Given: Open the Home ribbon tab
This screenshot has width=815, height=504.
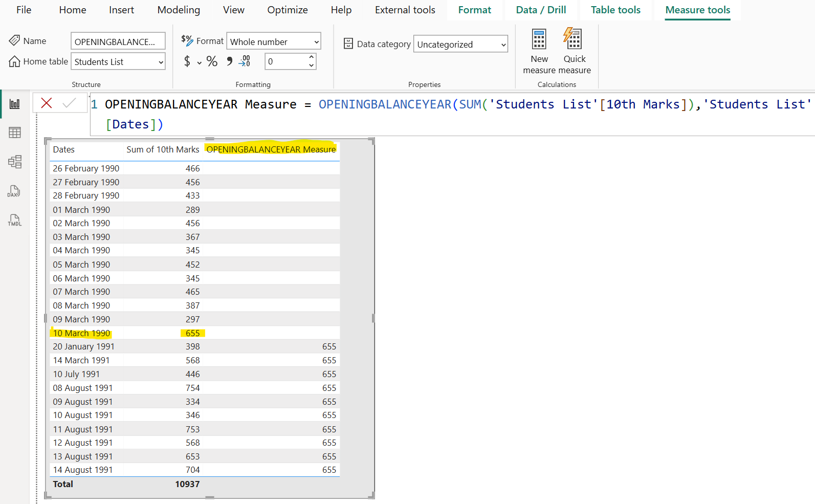Looking at the screenshot, I should coord(73,10).
